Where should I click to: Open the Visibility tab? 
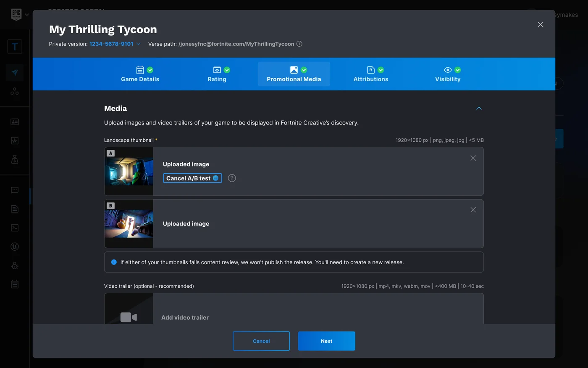tap(448, 74)
